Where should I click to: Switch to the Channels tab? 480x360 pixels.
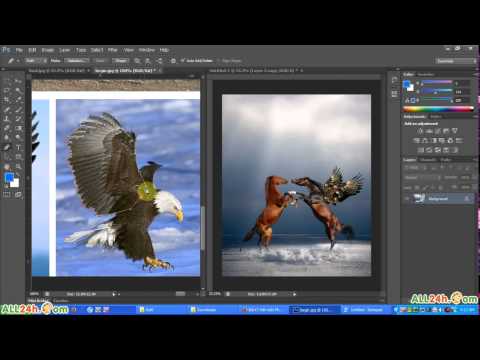[428, 160]
